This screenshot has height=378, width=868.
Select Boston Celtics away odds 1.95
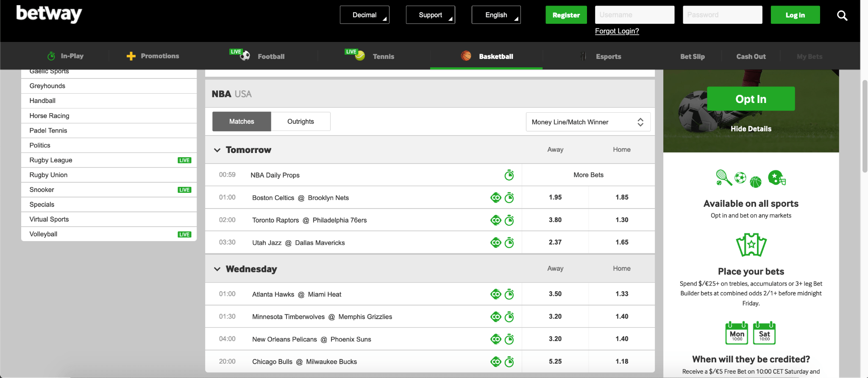pos(555,197)
